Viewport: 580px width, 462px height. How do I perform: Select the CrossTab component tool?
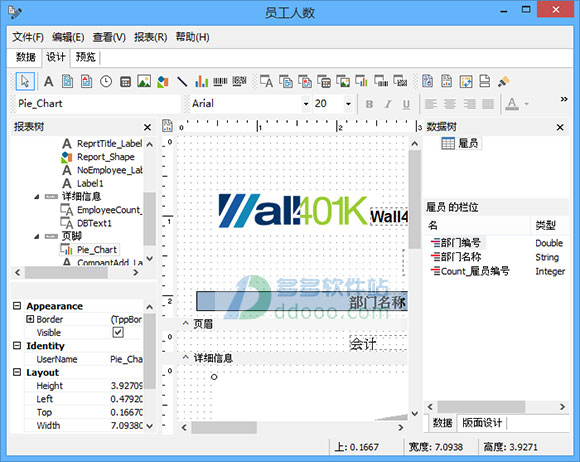pos(466,81)
